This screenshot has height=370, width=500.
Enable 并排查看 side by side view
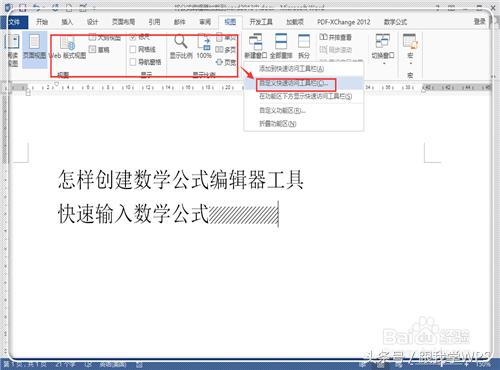[335, 37]
